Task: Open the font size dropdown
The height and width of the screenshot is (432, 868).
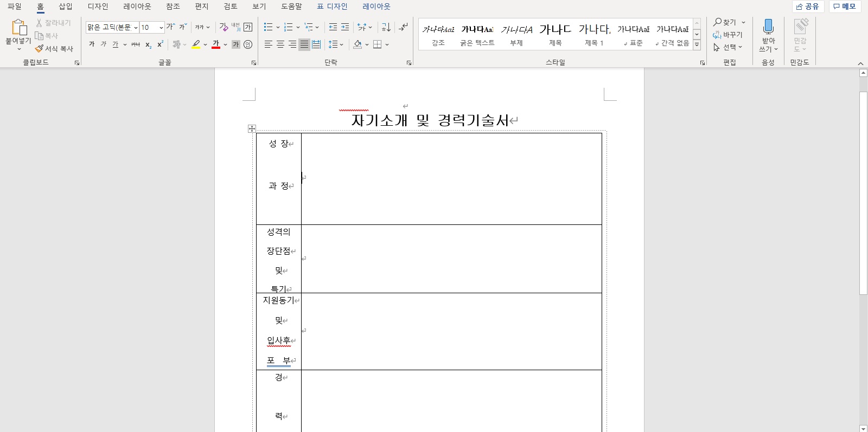Action: pos(161,28)
